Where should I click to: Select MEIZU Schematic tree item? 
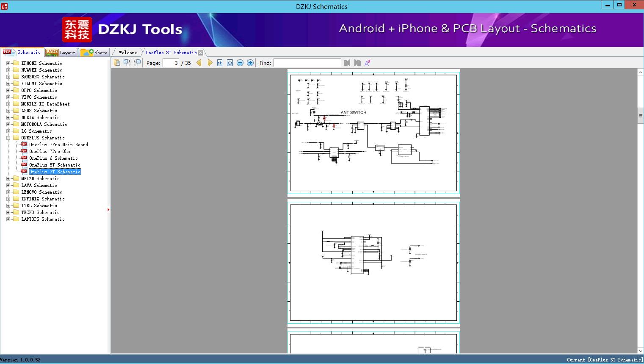point(40,178)
